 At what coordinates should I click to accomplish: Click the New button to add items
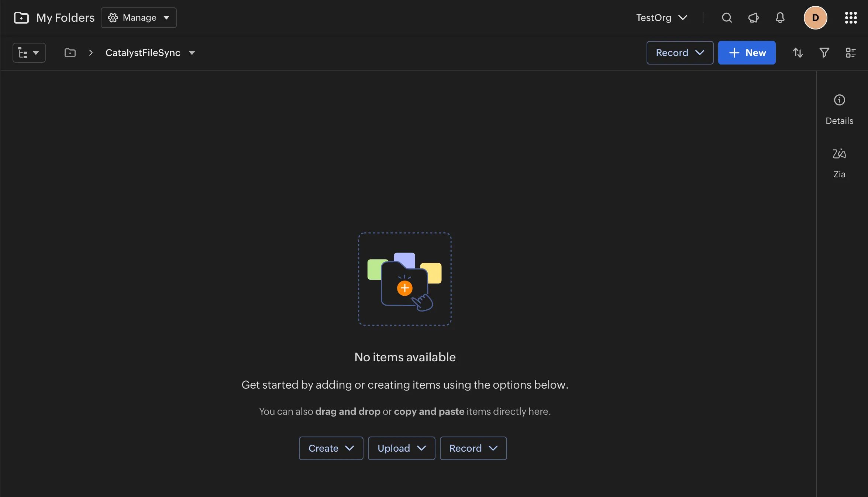[x=747, y=53]
